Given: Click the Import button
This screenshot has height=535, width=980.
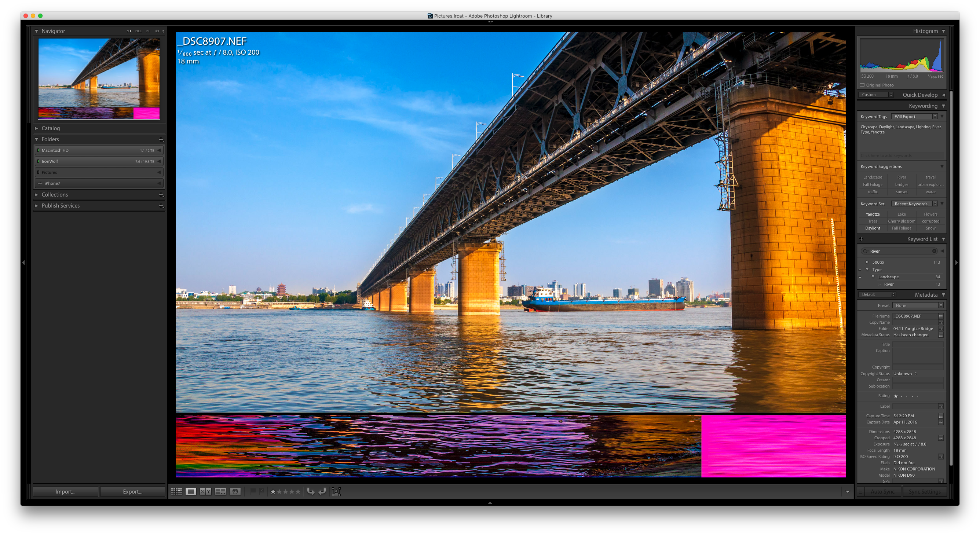Looking at the screenshot, I should click(x=65, y=492).
